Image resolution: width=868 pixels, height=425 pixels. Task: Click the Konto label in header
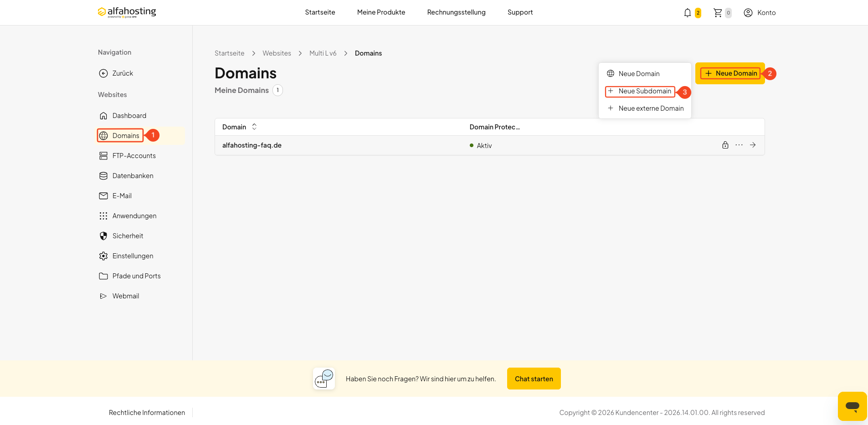tap(766, 13)
